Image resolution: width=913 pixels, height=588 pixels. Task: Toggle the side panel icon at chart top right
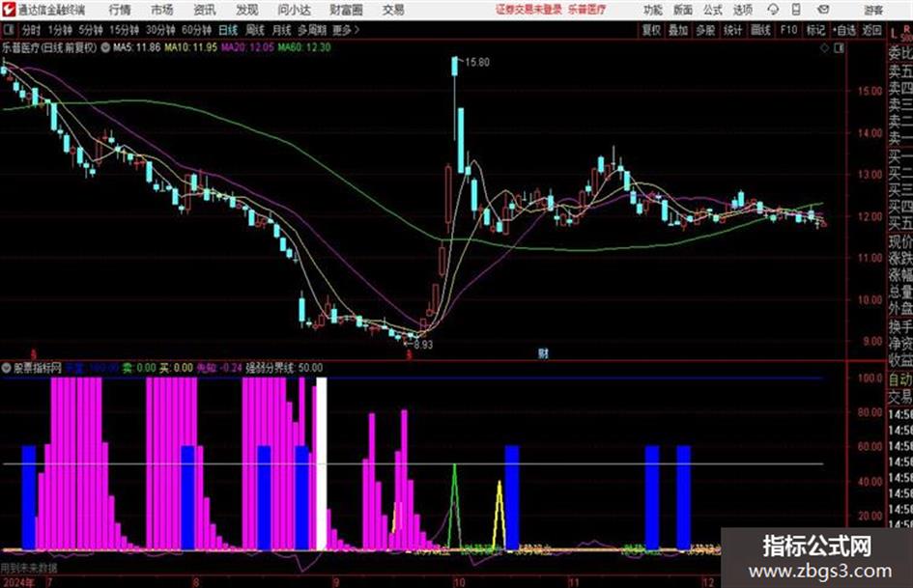[839, 48]
